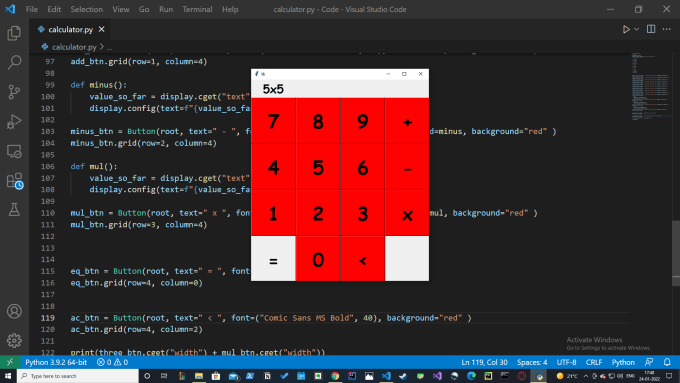The width and height of the screenshot is (680, 383).
Task: Run the Python file with play icon
Action: (x=626, y=29)
